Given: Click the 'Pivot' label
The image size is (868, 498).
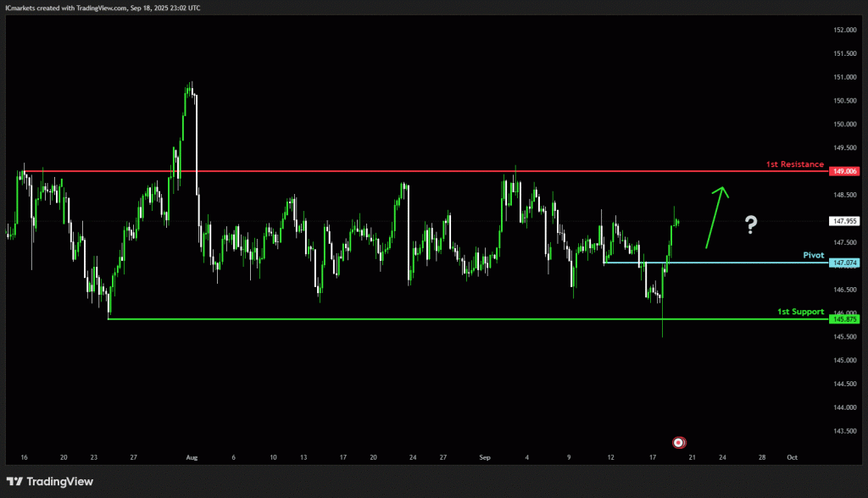Looking at the screenshot, I should tap(814, 255).
